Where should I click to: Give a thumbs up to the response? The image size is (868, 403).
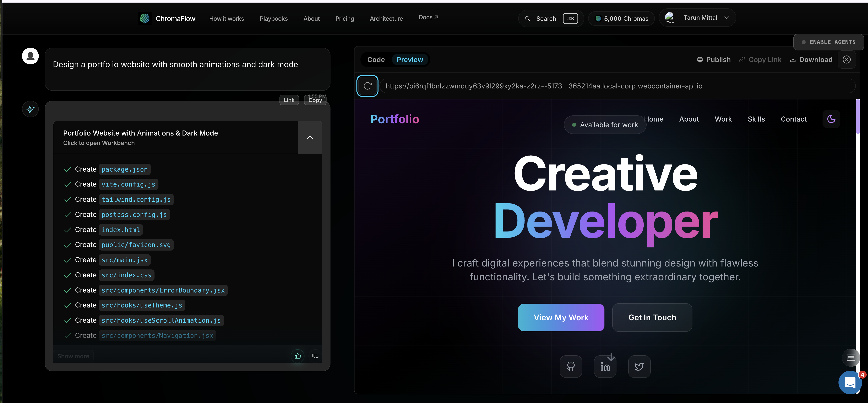(297, 356)
